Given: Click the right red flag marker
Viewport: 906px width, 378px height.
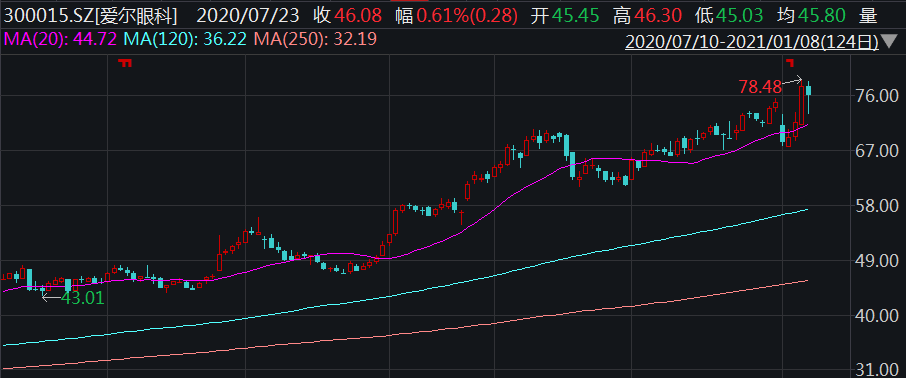Looking at the screenshot, I should tap(789, 61).
